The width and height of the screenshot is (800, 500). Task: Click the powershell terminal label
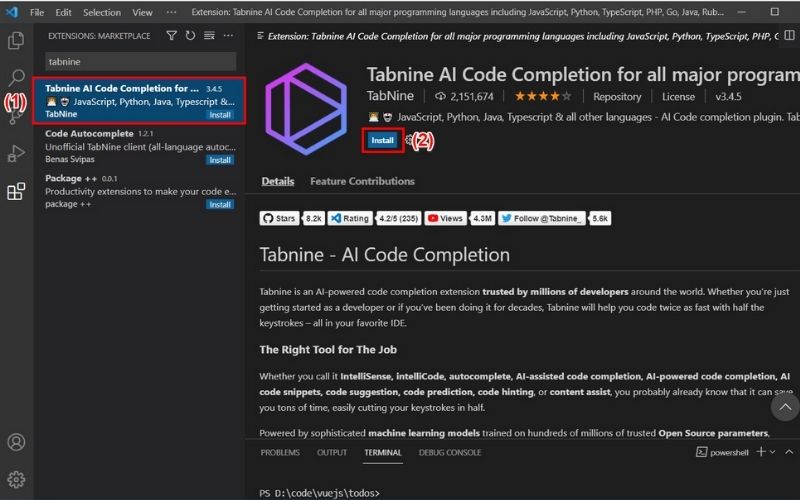pyautogui.click(x=722, y=453)
